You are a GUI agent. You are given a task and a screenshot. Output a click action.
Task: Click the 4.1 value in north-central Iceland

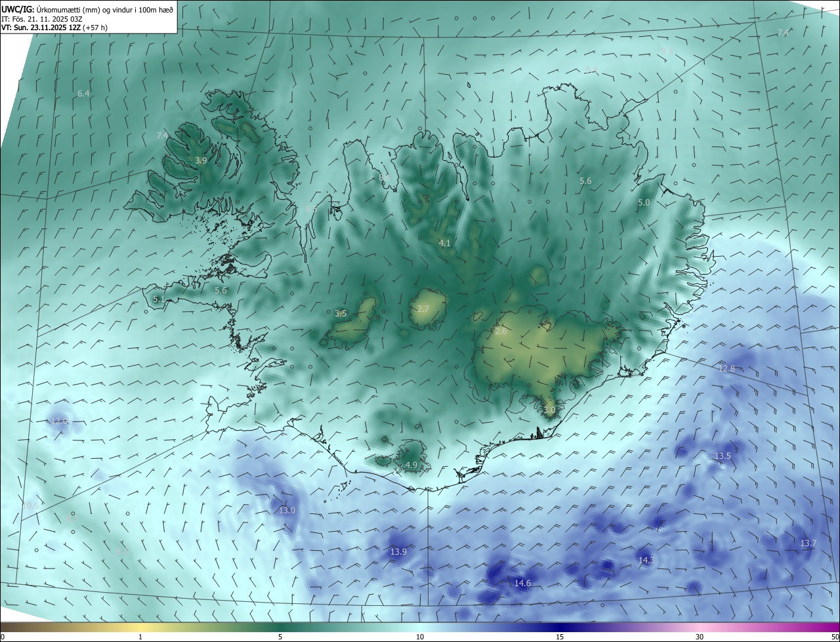click(x=444, y=244)
